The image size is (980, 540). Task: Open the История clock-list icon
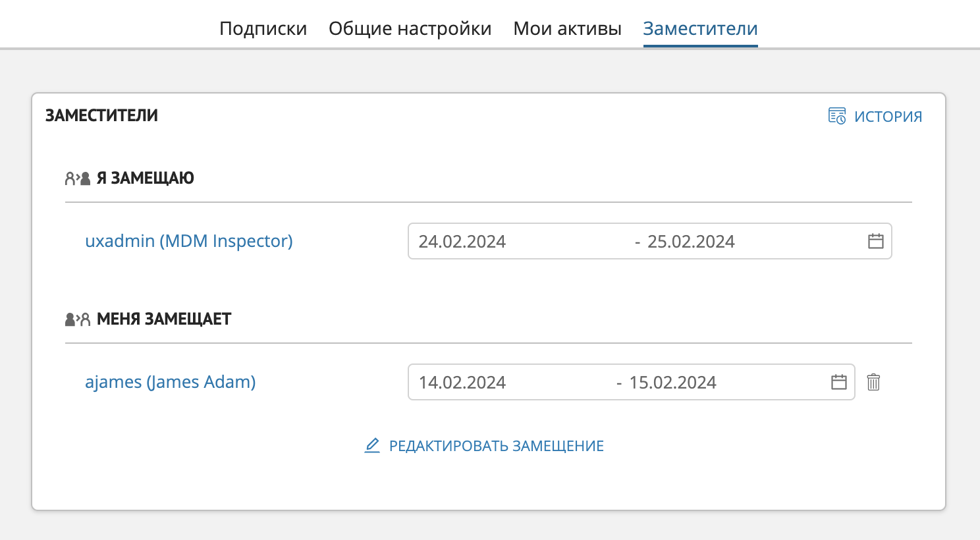point(836,117)
